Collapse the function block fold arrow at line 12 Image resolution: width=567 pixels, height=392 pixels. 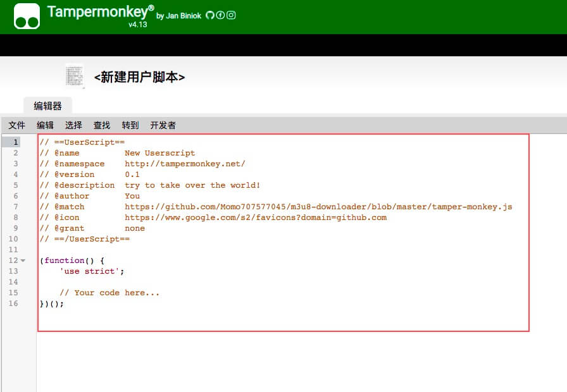[23, 260]
